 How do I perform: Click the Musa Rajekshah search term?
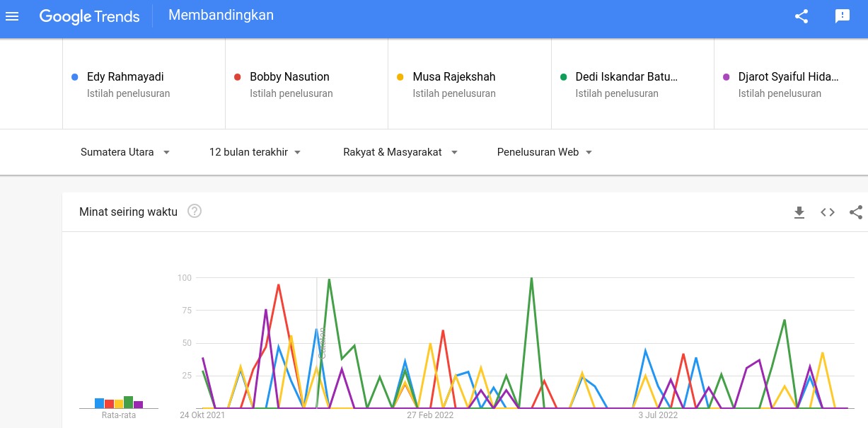pyautogui.click(x=453, y=76)
